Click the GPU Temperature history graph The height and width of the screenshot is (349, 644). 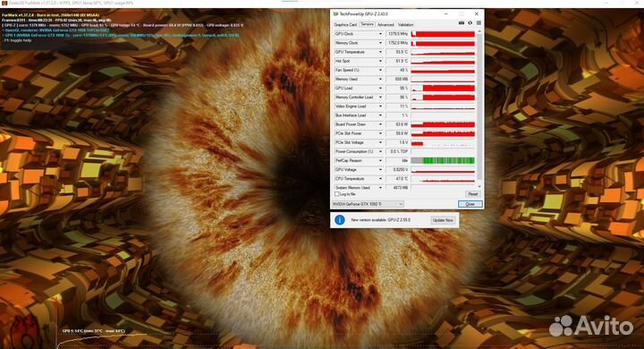[443, 52]
